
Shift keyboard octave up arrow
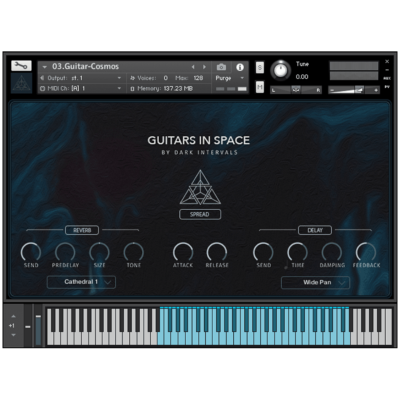coord(13,316)
